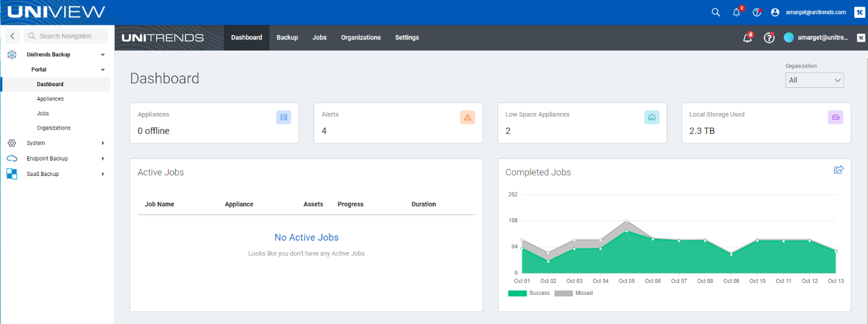Toggle the Missed legend gray swatch

pyautogui.click(x=563, y=293)
